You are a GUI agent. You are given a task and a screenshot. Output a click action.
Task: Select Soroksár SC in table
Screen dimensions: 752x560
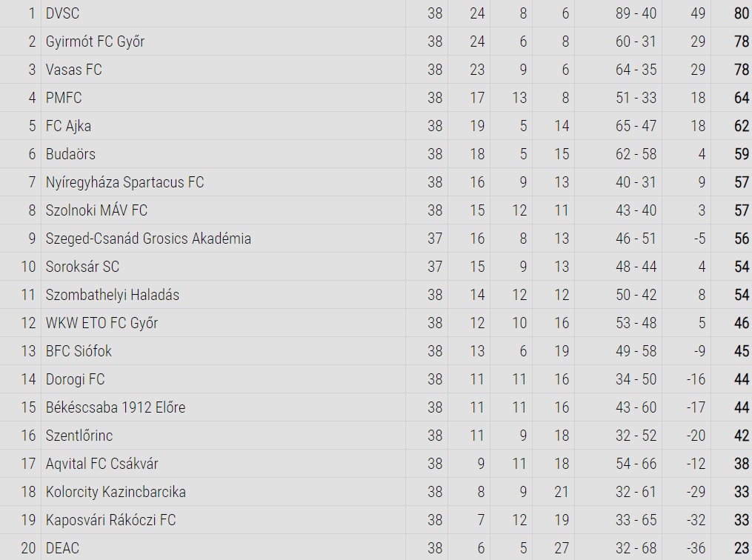click(82, 267)
